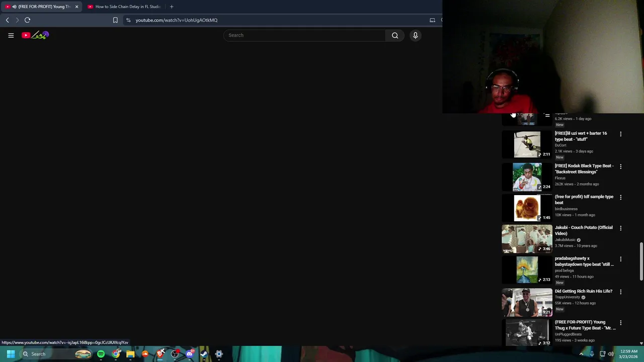Click the tdf sample beat thumbnail
644x362 pixels.
pyautogui.click(x=527, y=208)
